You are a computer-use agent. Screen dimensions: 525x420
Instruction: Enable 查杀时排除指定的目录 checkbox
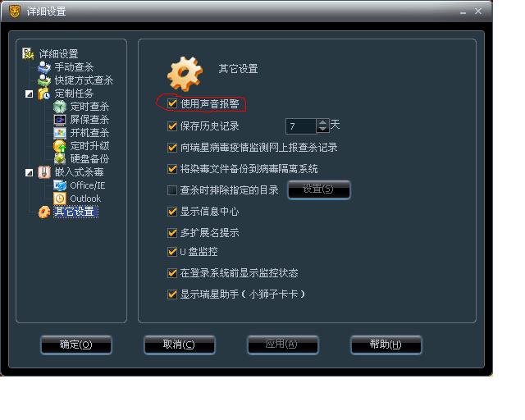tap(172, 190)
